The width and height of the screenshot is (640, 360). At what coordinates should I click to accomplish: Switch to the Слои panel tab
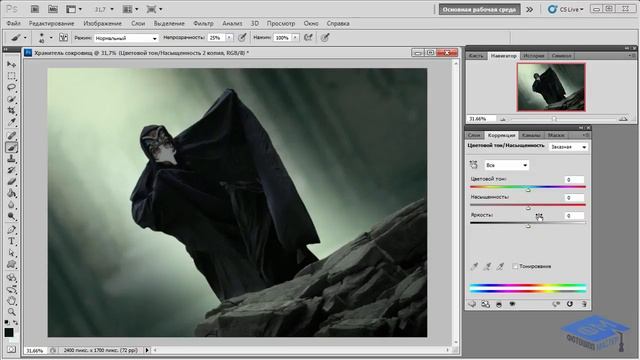tap(474, 135)
